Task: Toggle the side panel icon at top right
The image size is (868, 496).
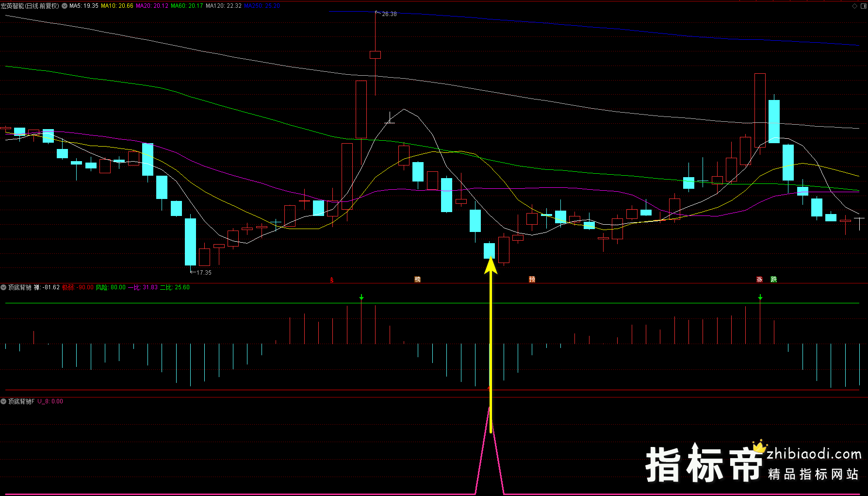Action: [x=863, y=6]
